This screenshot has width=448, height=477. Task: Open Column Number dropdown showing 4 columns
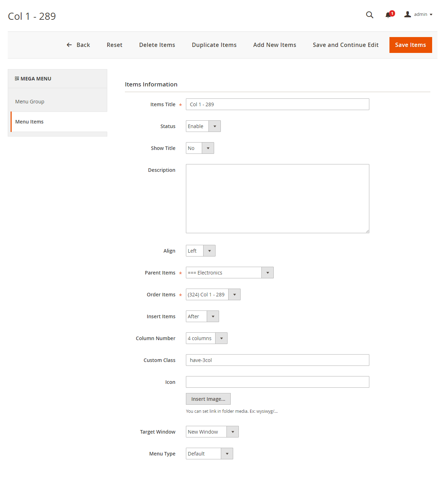click(207, 338)
